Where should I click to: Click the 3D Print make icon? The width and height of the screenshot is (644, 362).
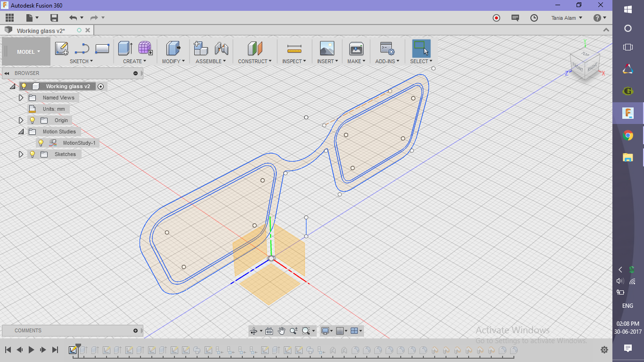pyautogui.click(x=356, y=48)
